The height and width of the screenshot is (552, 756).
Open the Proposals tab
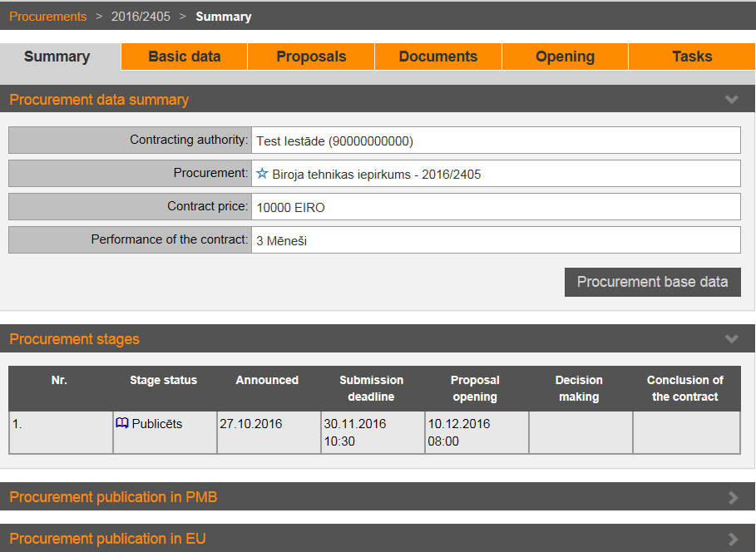point(311,57)
